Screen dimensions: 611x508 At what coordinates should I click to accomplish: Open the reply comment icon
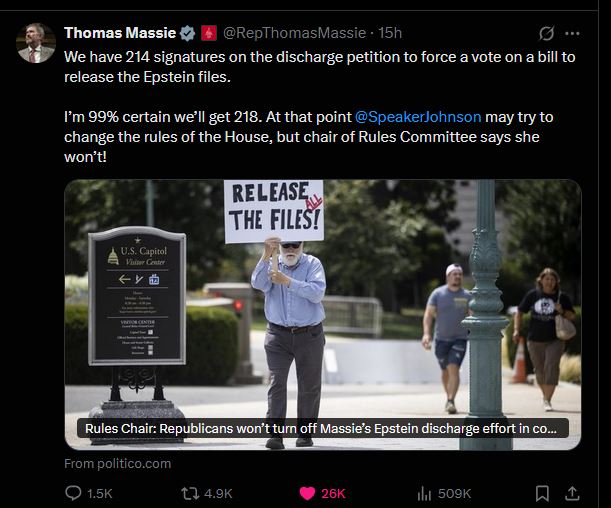click(x=73, y=493)
